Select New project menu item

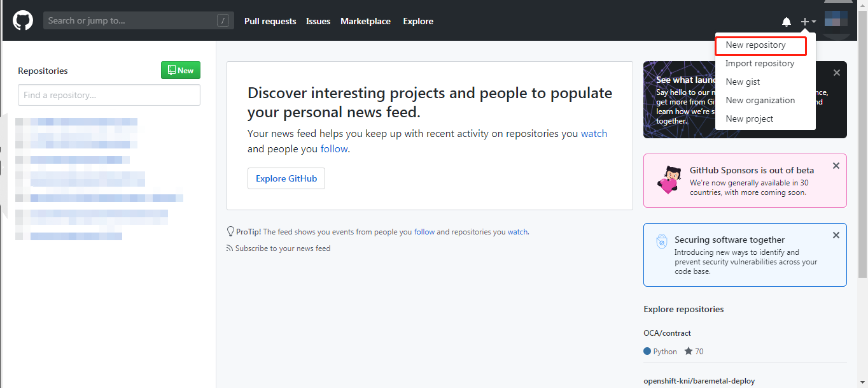click(749, 119)
